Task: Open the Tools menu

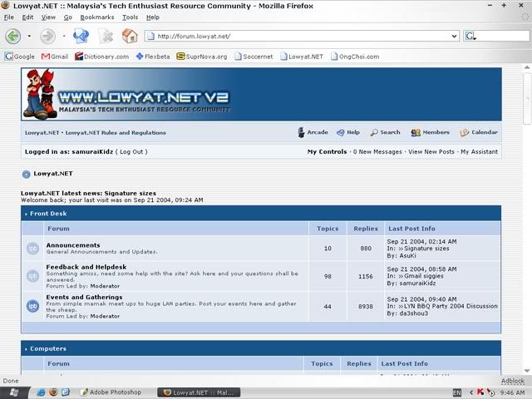Action: 130,17
